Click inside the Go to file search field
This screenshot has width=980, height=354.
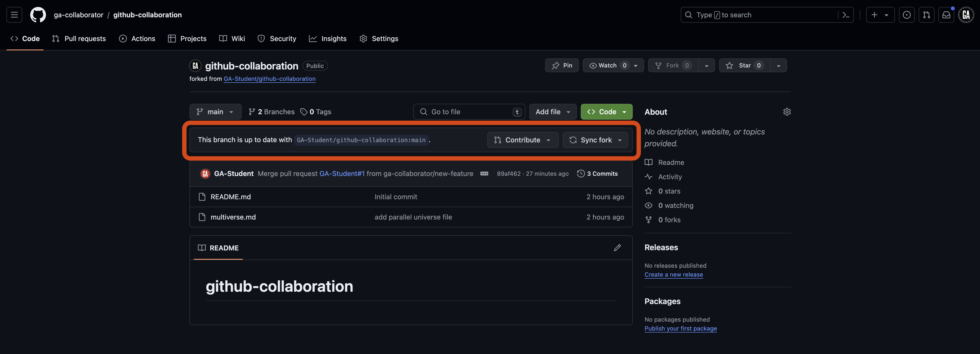pos(464,111)
